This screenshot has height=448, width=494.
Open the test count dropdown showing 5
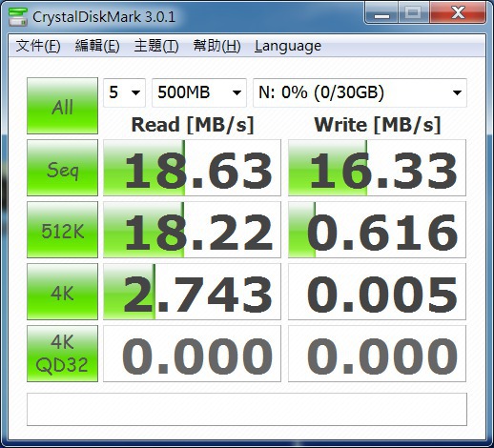[x=124, y=92]
